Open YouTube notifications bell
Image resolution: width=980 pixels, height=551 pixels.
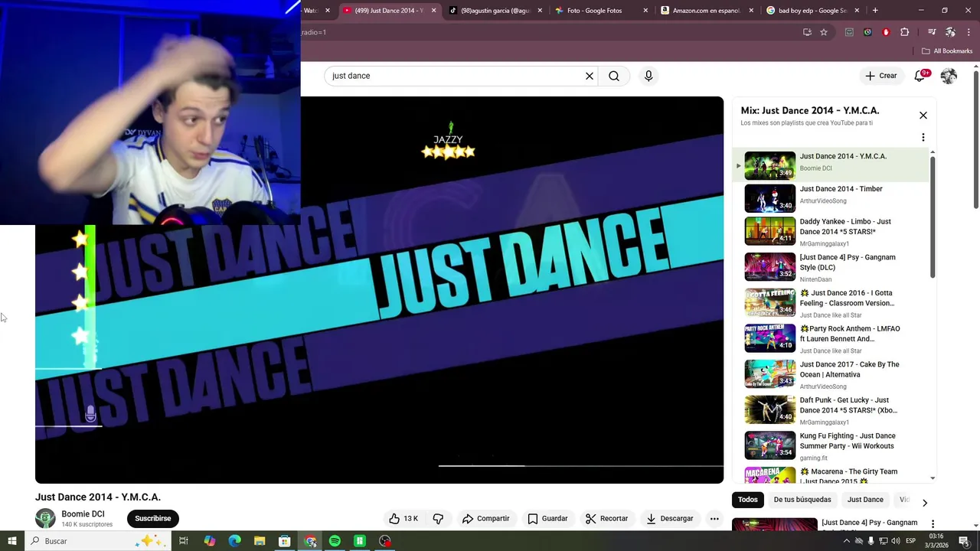pyautogui.click(x=920, y=76)
